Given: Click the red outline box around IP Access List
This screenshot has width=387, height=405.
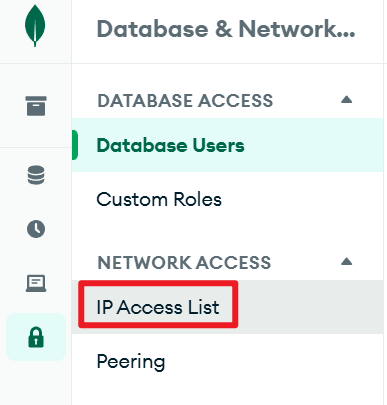Looking at the screenshot, I should (158, 304).
